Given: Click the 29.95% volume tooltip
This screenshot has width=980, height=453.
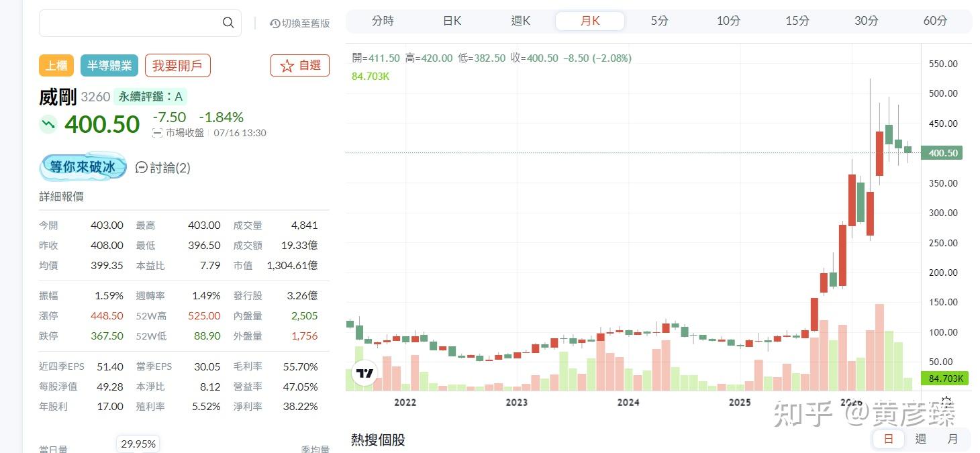Looking at the screenshot, I should click(x=138, y=444).
